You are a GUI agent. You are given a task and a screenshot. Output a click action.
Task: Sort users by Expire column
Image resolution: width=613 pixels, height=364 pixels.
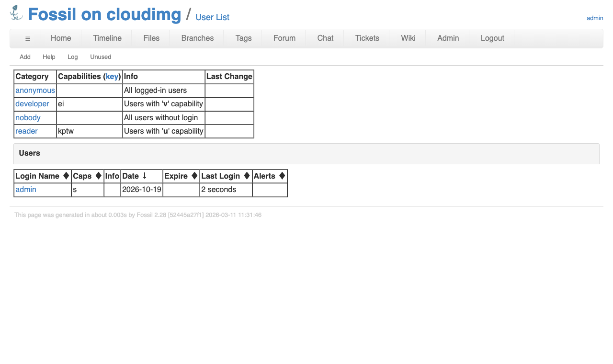pyautogui.click(x=181, y=176)
